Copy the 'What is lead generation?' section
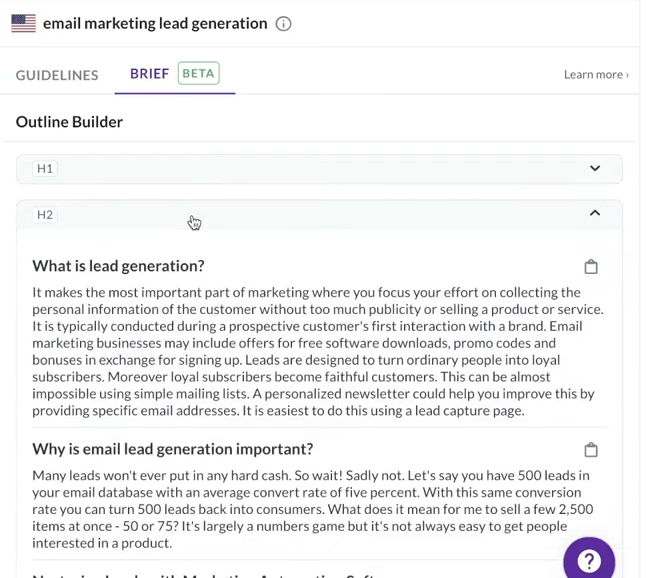The width and height of the screenshot is (646, 578). (x=591, y=267)
